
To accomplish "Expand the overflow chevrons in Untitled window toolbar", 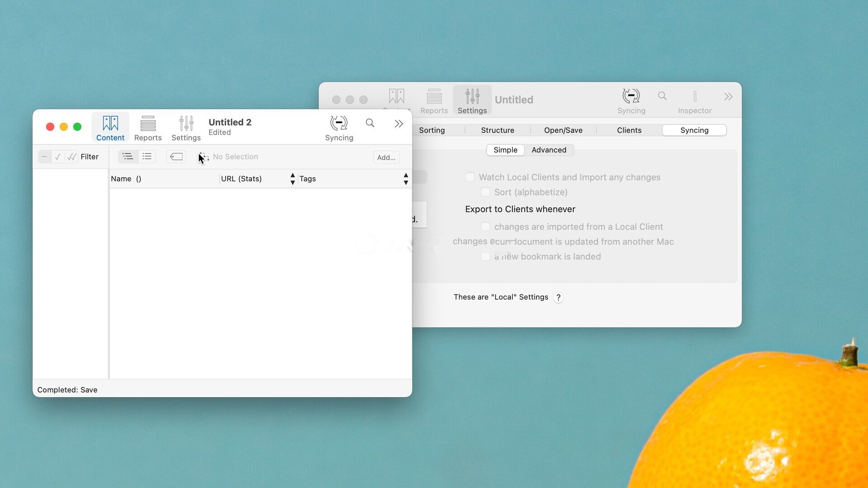I will tap(728, 97).
